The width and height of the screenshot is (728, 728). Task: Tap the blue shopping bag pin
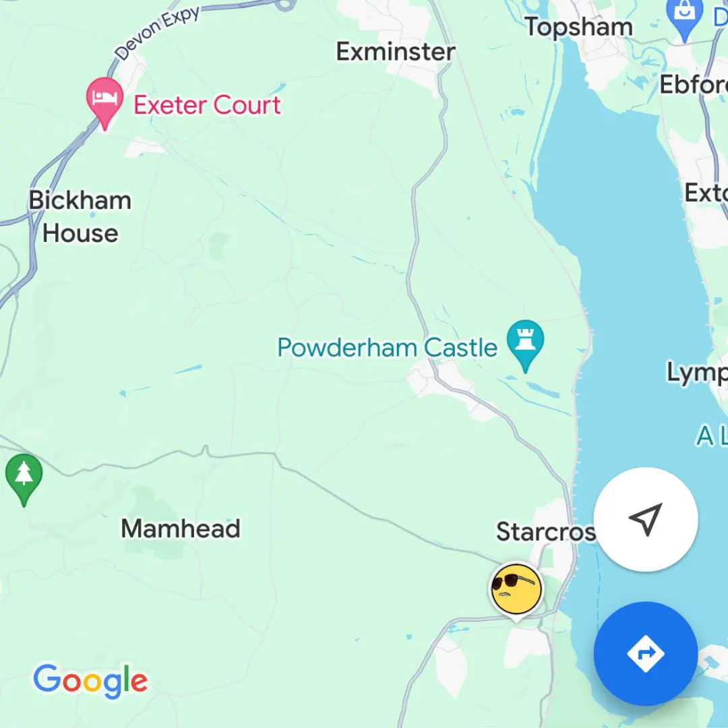point(684,20)
